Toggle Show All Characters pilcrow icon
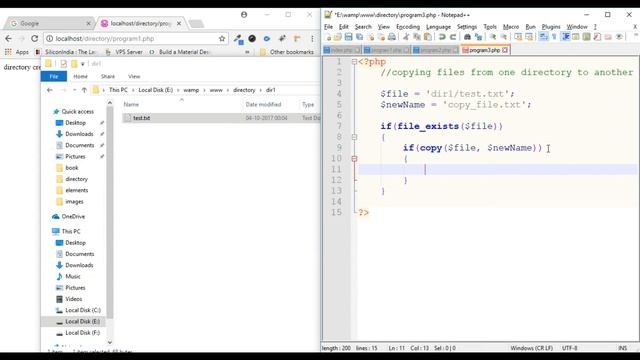The image size is (640, 360). 554,37
